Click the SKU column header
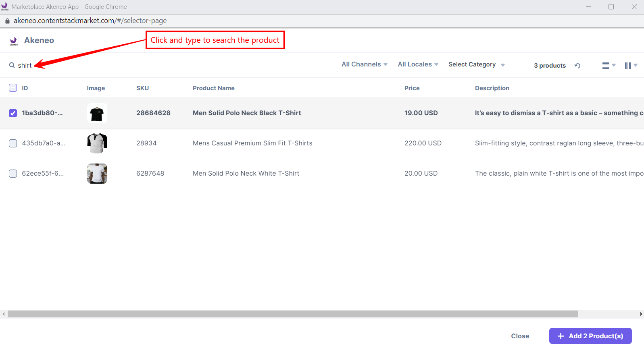This screenshot has height=352, width=644. pos(142,88)
